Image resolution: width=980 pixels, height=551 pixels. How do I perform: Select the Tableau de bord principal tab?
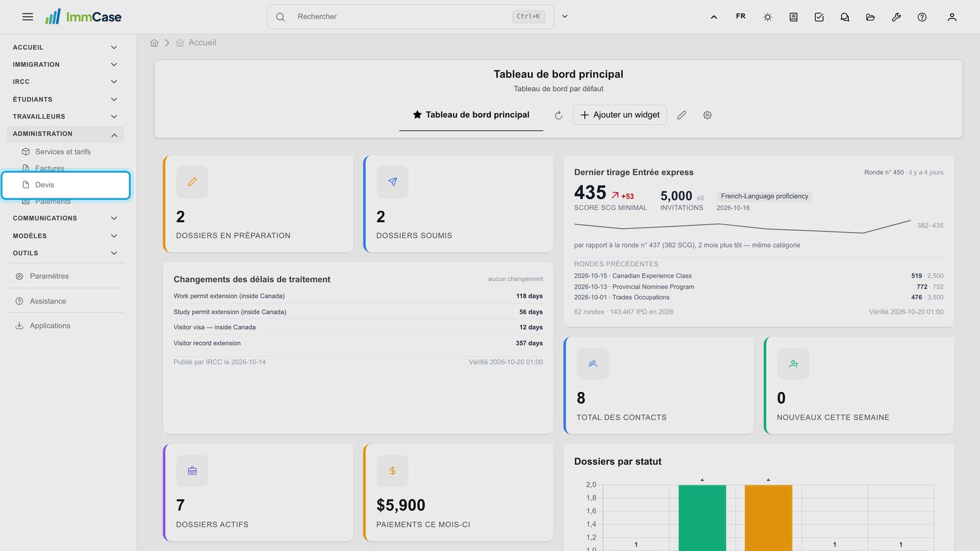tap(471, 115)
